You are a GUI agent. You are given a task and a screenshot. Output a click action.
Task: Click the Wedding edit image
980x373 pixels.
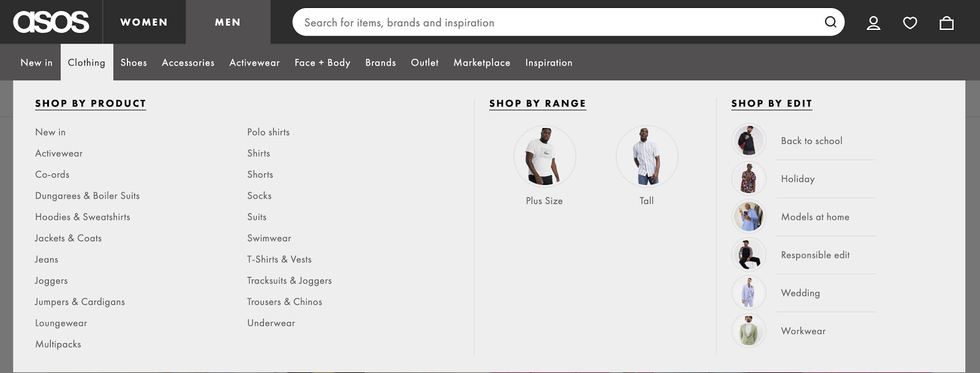(748, 293)
